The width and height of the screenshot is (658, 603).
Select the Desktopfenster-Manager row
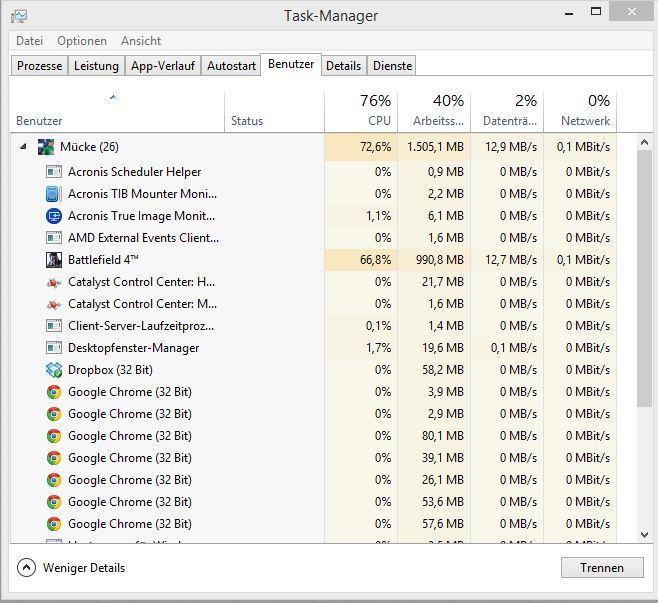pyautogui.click(x=313, y=348)
